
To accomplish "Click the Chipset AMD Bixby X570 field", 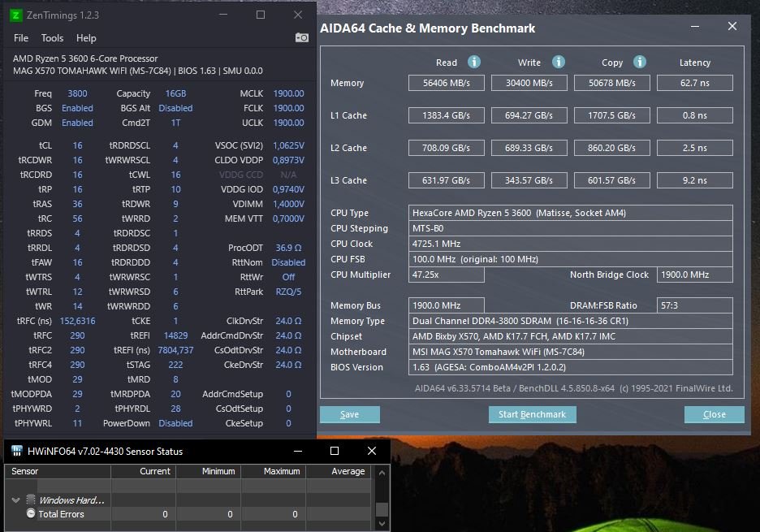I will pos(571,336).
